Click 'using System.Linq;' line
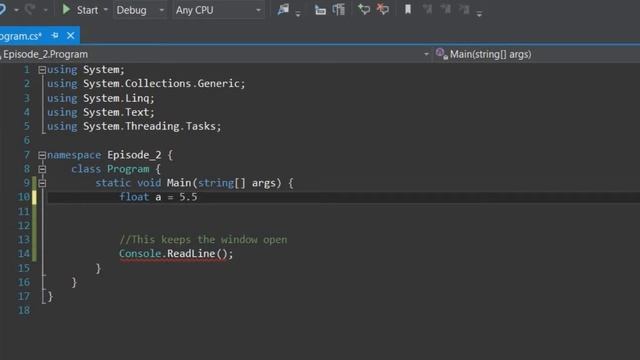Image resolution: width=640 pixels, height=360 pixels. pos(100,98)
